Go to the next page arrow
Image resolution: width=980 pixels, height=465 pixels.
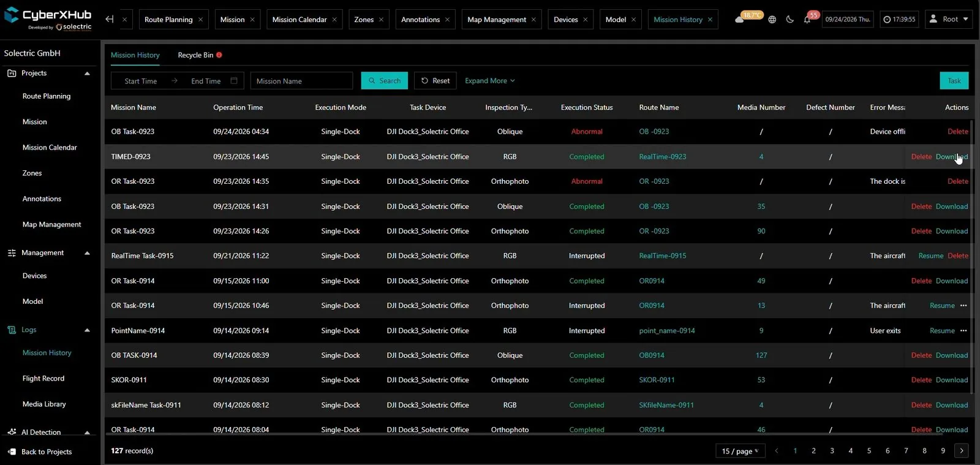(x=962, y=451)
